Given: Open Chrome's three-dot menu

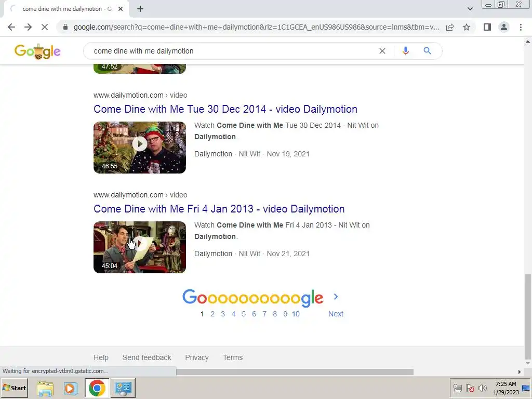Looking at the screenshot, I should [x=521, y=27].
